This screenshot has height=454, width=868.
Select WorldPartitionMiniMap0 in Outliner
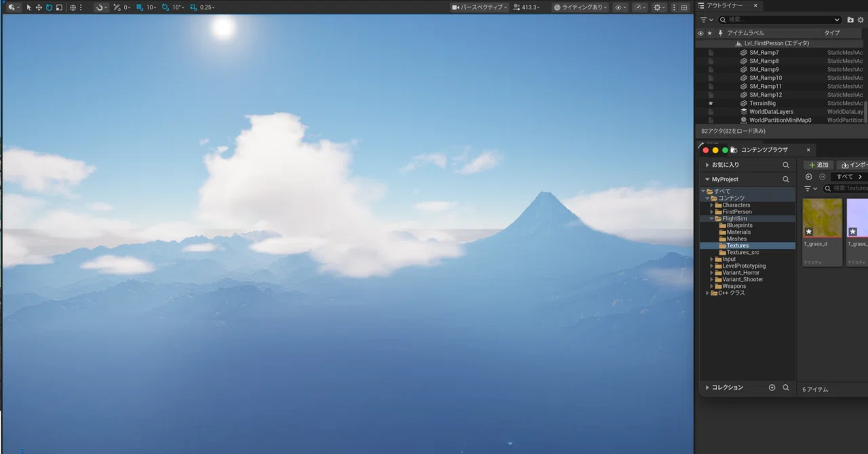780,120
